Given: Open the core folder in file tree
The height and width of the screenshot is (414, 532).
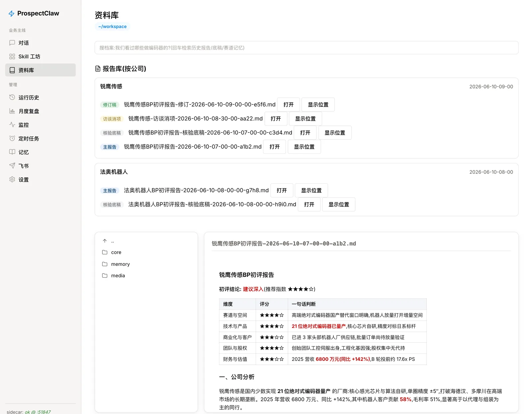Looking at the screenshot, I should 146,252.
